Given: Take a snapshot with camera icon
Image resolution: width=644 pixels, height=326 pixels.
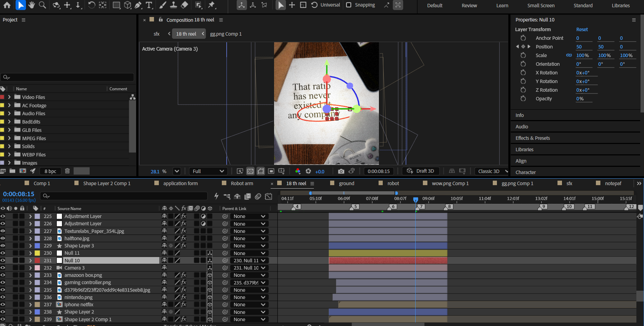Looking at the screenshot, I should (x=341, y=171).
